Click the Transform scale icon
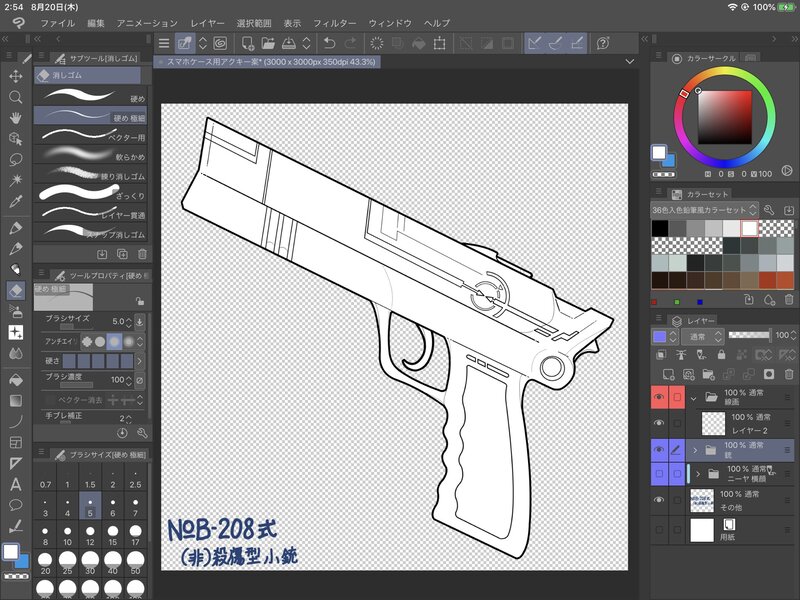Viewport: 800px width, 600px height. tap(439, 43)
